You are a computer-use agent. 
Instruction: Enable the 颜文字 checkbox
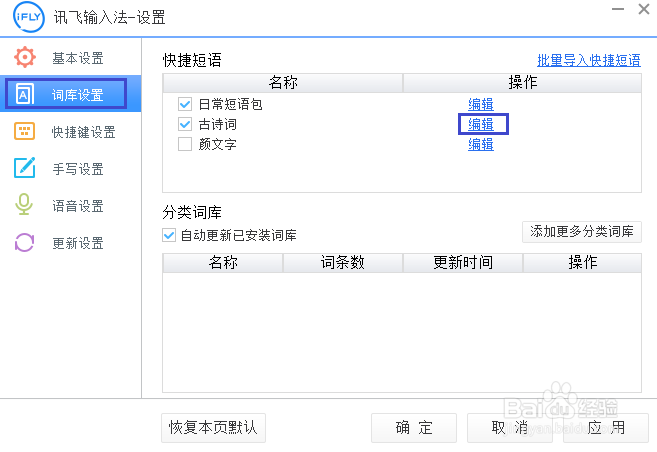[x=184, y=144]
